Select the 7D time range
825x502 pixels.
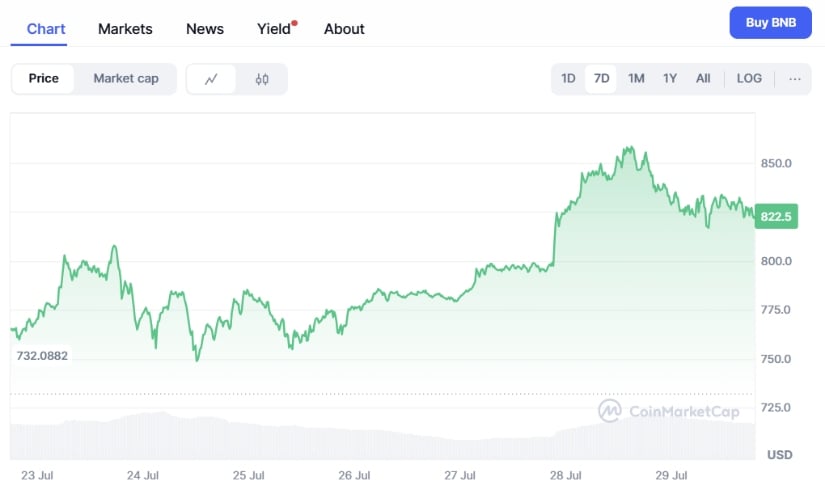click(601, 79)
